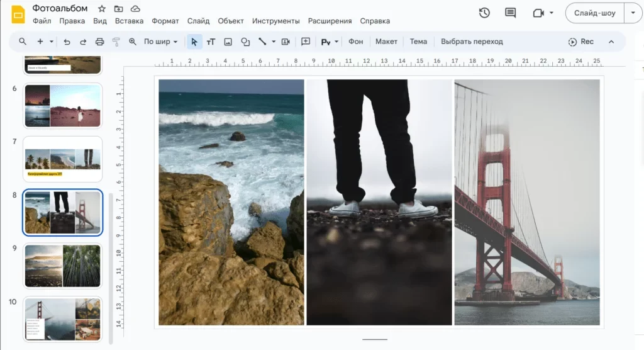
Task: Select the ocean waves rocks photo
Action: (x=231, y=202)
